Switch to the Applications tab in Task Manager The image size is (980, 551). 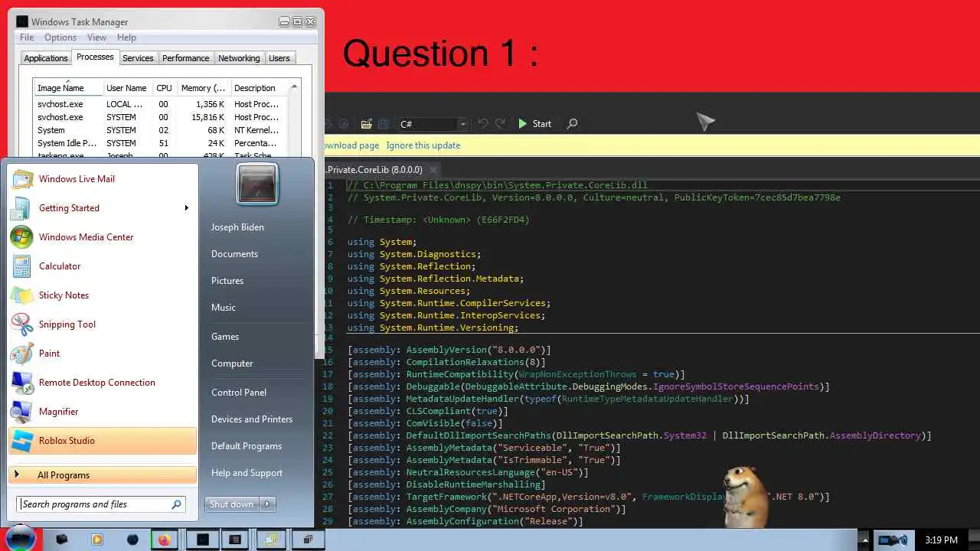pyautogui.click(x=46, y=58)
